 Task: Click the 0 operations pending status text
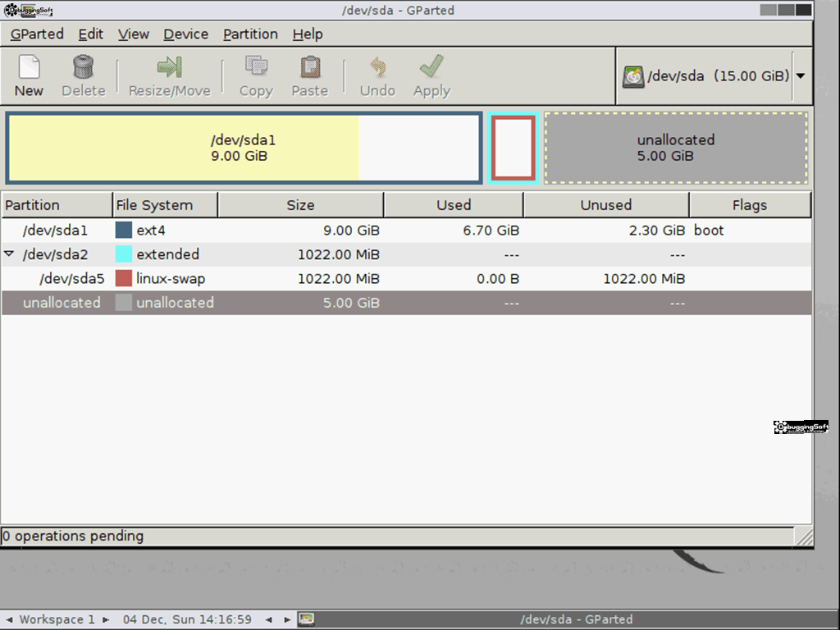(x=73, y=536)
